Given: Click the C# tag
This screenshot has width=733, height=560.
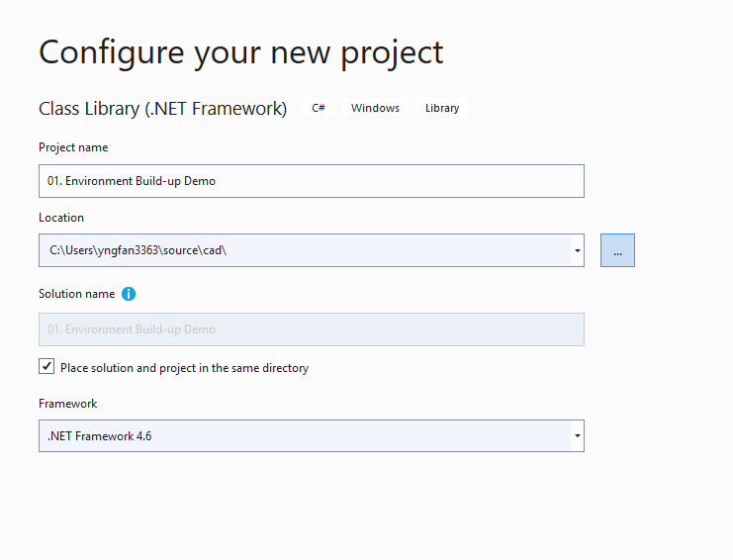Looking at the screenshot, I should (319, 108).
